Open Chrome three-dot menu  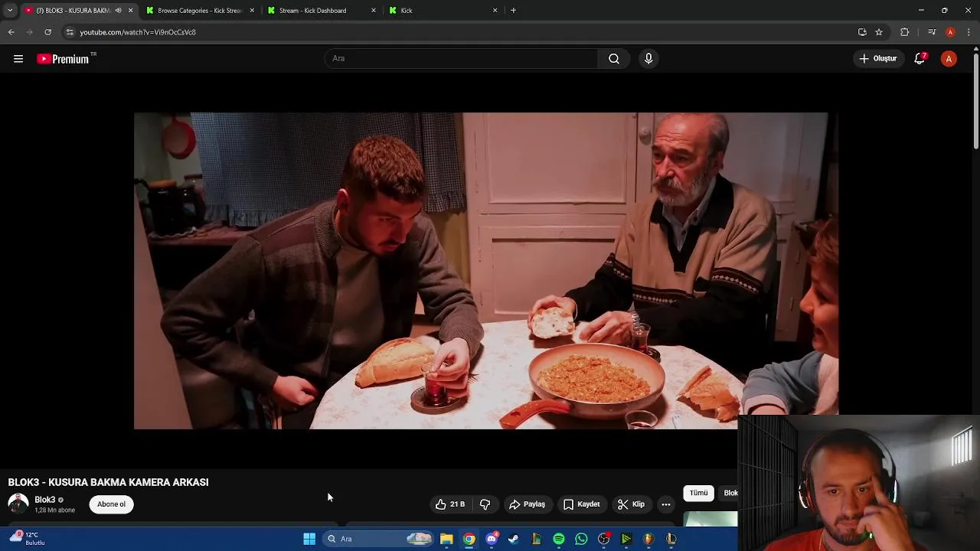(x=969, y=32)
